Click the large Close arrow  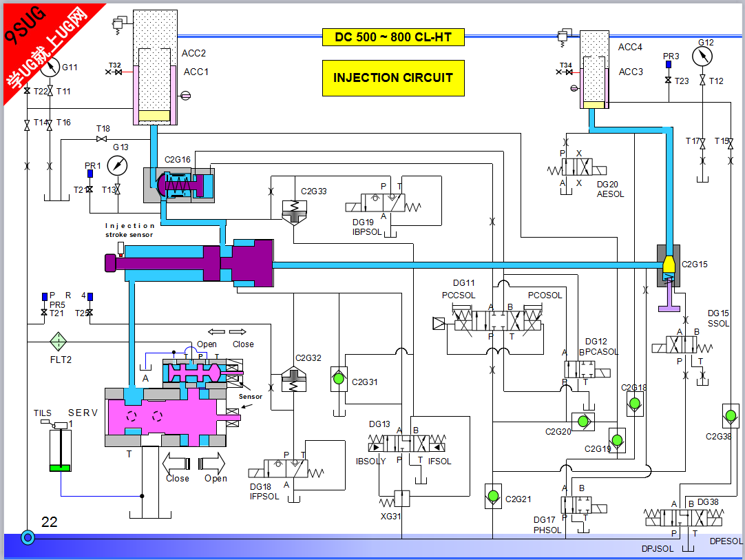pyautogui.click(x=176, y=463)
